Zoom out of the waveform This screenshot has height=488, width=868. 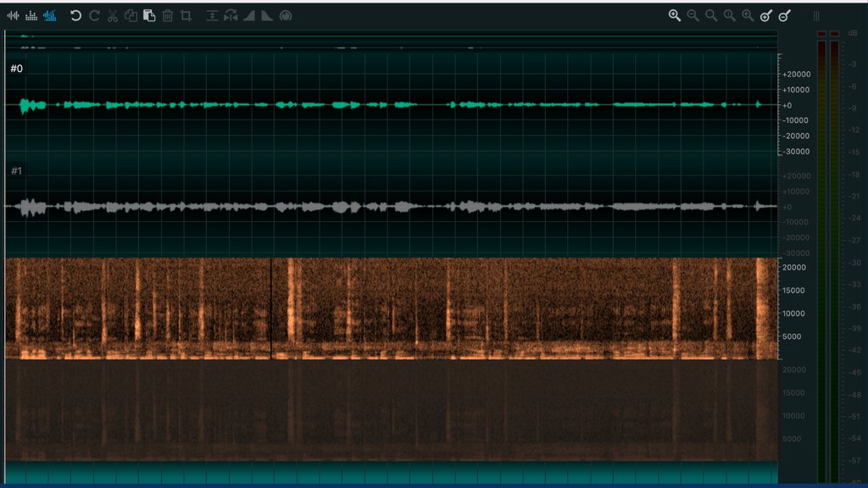click(x=693, y=14)
